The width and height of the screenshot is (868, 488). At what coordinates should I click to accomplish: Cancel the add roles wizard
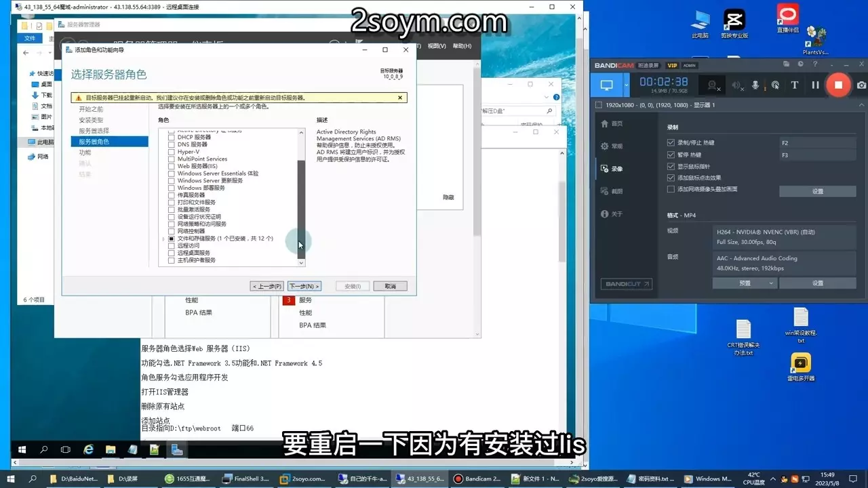click(x=390, y=286)
